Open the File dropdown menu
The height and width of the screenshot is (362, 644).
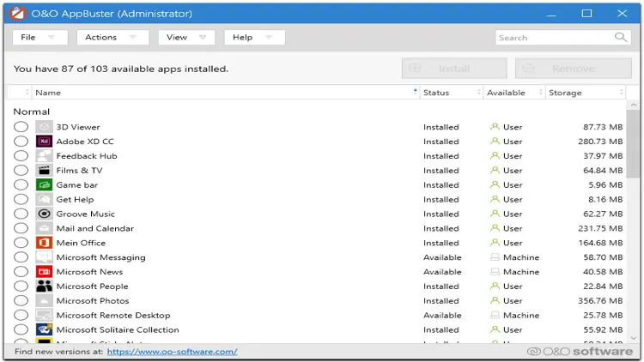coord(39,38)
